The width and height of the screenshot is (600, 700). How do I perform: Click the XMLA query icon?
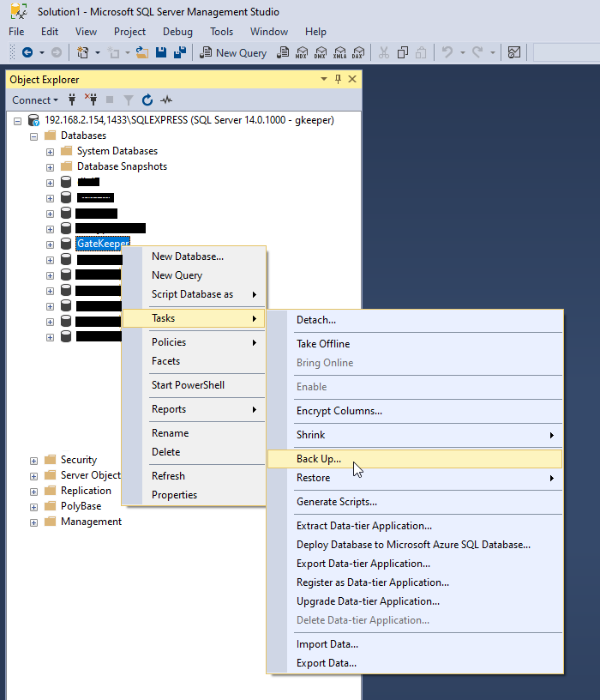(340, 52)
